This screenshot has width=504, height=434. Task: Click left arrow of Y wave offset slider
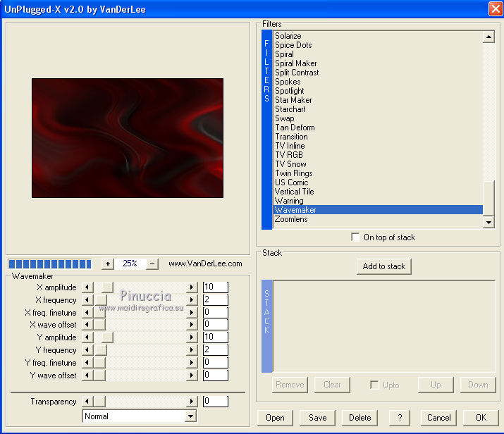87,376
